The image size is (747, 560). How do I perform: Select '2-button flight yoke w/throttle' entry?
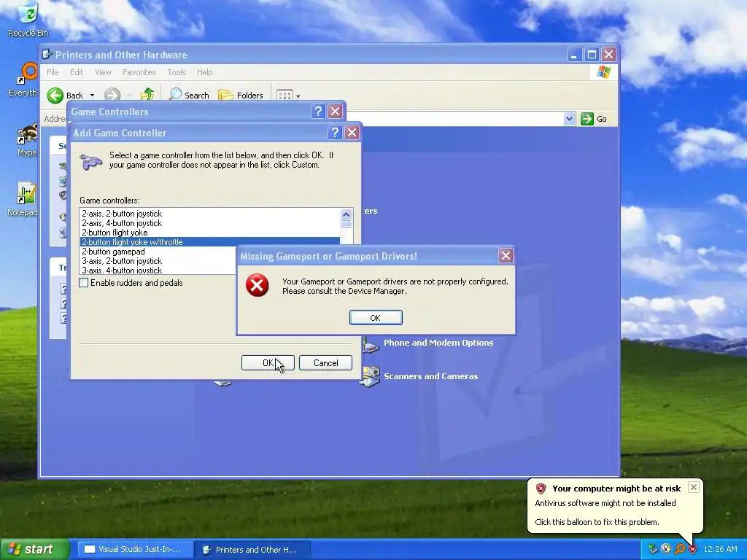click(x=209, y=242)
